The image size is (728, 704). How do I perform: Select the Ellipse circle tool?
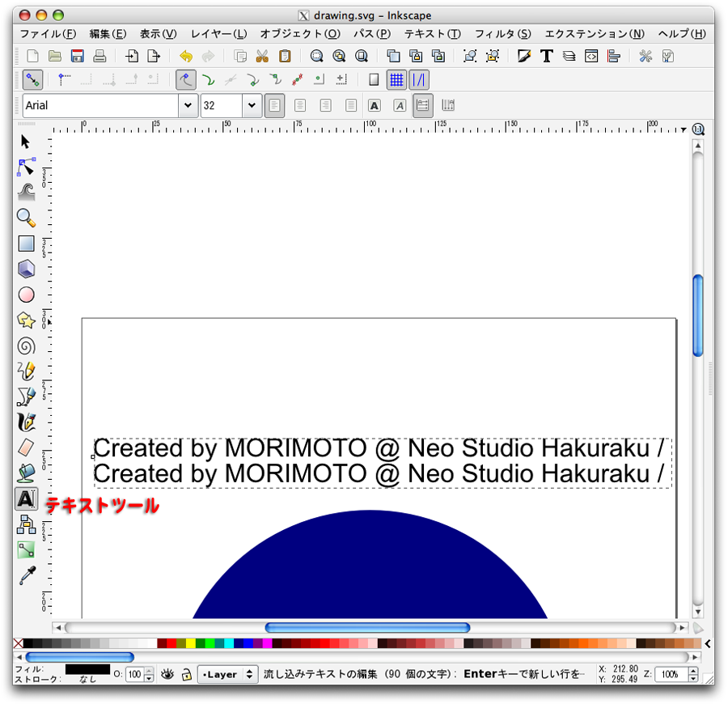coord(26,295)
